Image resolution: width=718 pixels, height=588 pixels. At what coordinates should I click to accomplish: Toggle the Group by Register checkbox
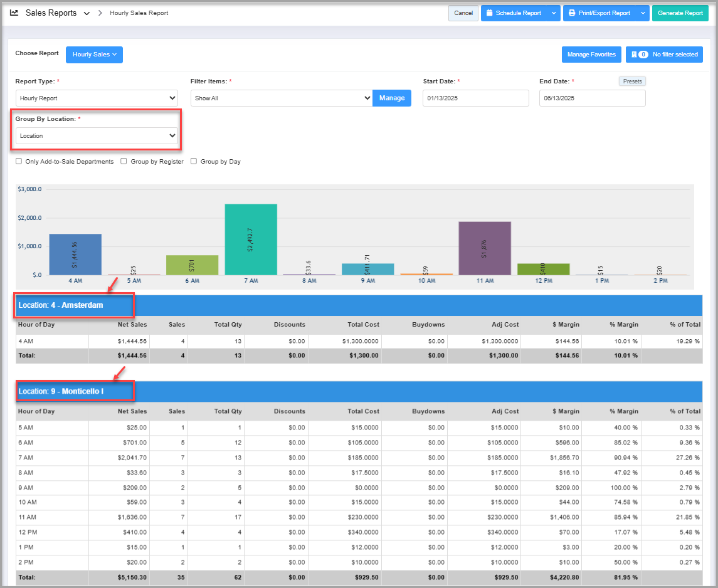pos(124,161)
